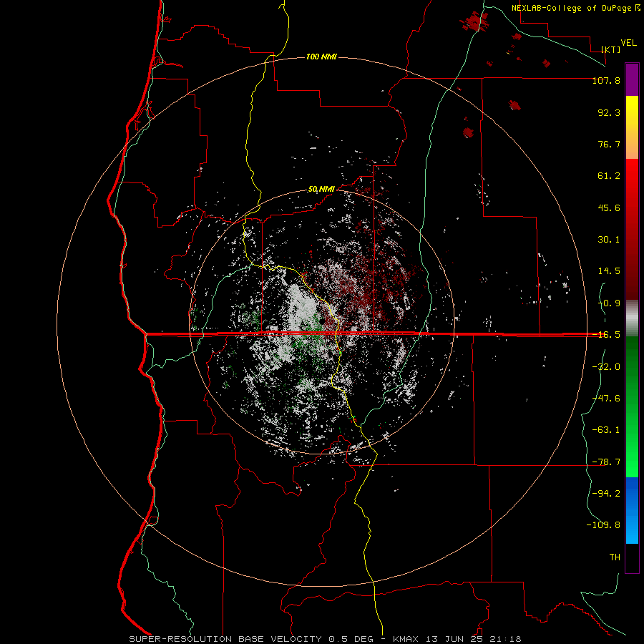Screen dimensions: 644x644
Task: Click the -0.9 scale value
Action: coord(609,303)
